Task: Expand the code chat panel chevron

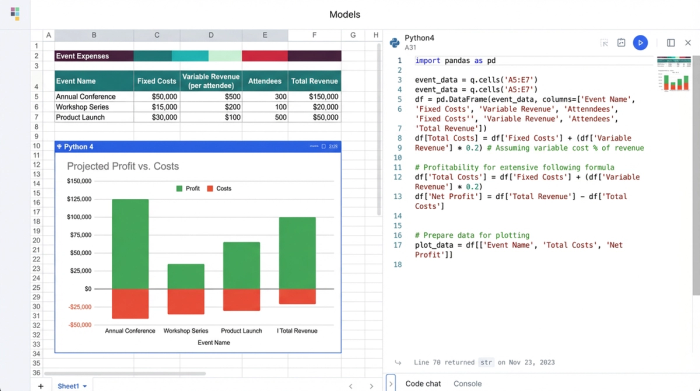Action: 391,383
